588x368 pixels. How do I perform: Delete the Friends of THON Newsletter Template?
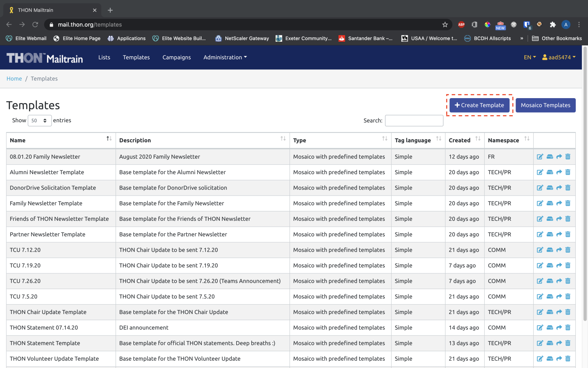click(x=568, y=219)
